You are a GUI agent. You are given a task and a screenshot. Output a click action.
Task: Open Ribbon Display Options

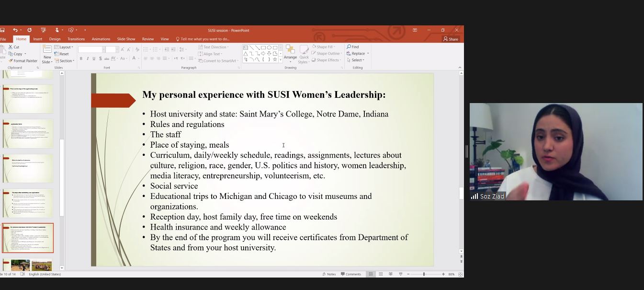coord(415,30)
